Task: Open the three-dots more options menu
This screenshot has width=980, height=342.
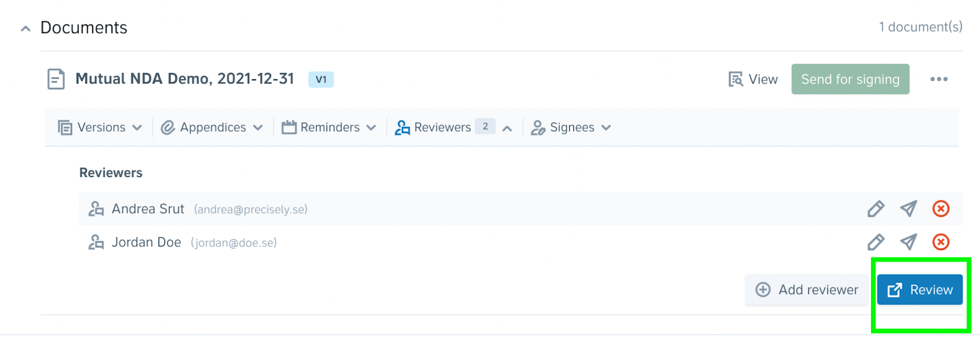Action: (x=938, y=79)
